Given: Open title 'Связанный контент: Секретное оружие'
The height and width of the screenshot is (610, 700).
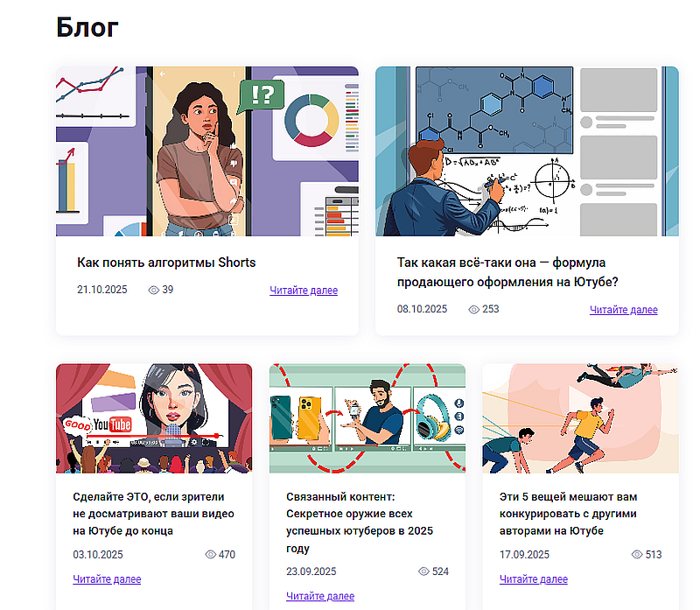Looking at the screenshot, I should click(360, 522).
